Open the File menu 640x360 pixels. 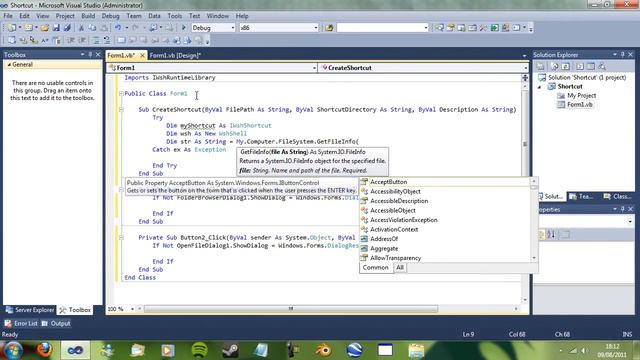pyautogui.click(x=8, y=16)
